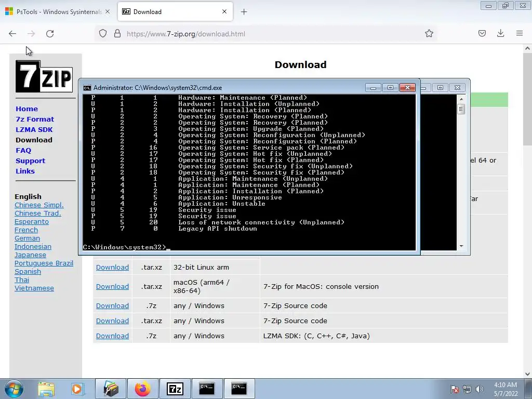Click the background cmd window scrollbar thumb
Screen dimensions: 532x399
tap(461, 109)
